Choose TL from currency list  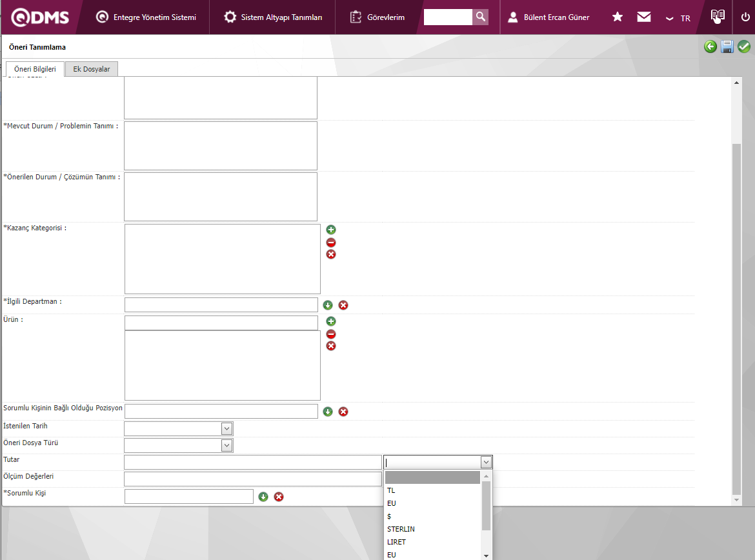click(432, 490)
